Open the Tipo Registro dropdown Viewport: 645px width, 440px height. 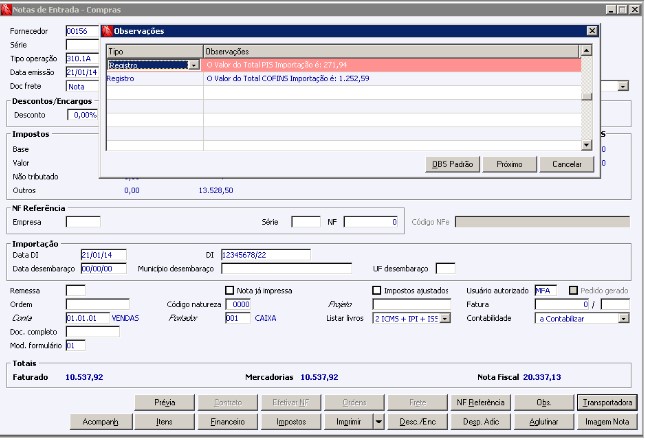coord(194,65)
